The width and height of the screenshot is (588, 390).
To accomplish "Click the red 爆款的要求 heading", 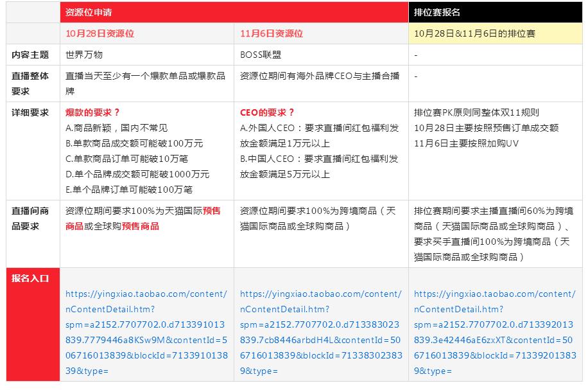I will coord(89,111).
